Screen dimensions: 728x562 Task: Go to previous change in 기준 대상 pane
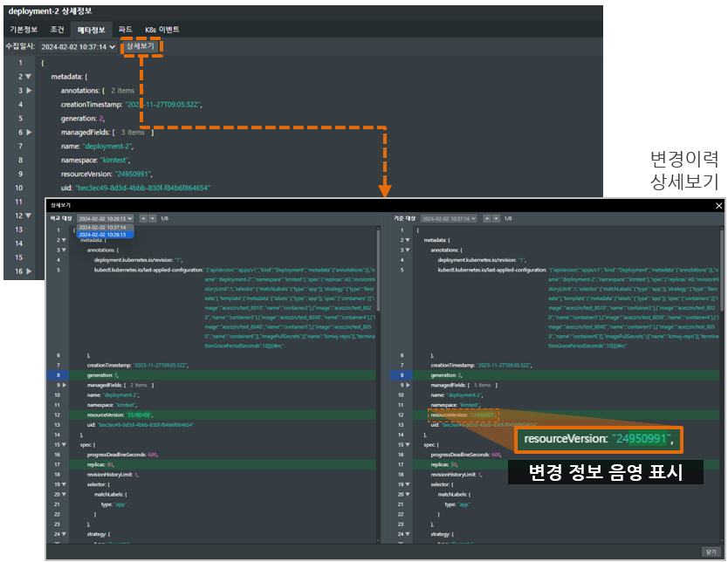coord(487,218)
